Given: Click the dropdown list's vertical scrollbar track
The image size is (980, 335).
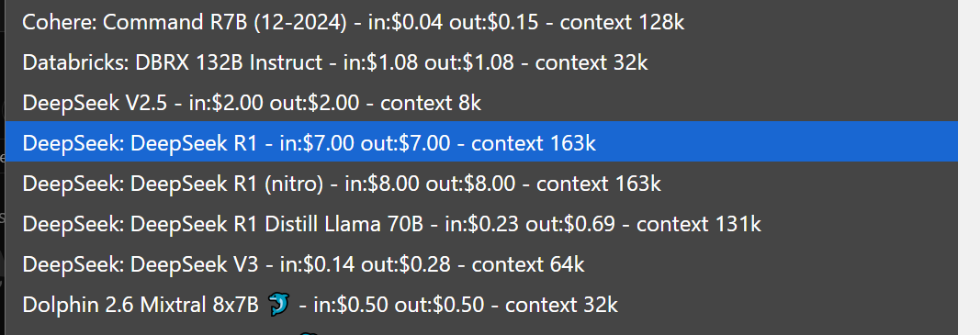Looking at the screenshot, I should 969,167.
